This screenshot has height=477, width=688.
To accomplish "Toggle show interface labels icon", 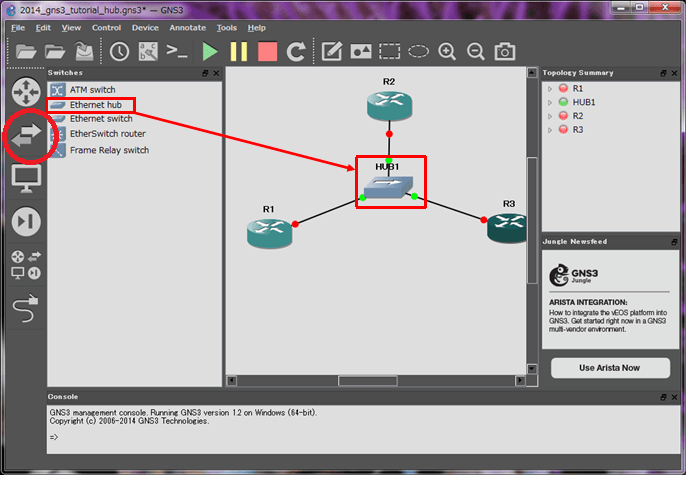I will pos(148,52).
